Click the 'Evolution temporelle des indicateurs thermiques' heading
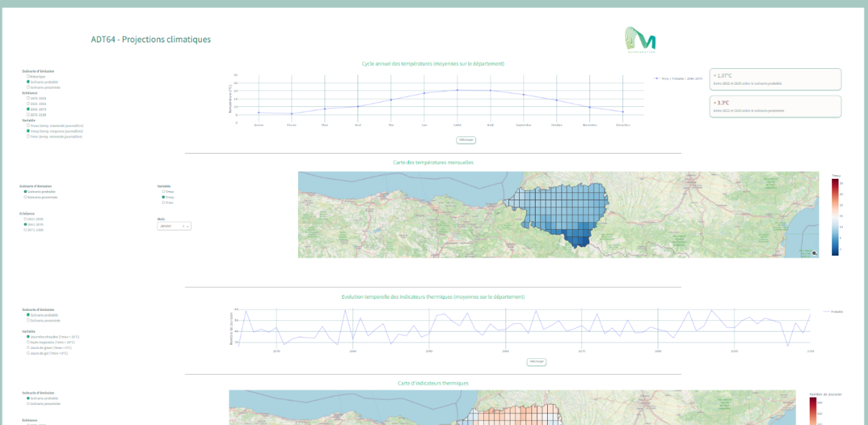The width and height of the screenshot is (868, 425). [x=433, y=296]
